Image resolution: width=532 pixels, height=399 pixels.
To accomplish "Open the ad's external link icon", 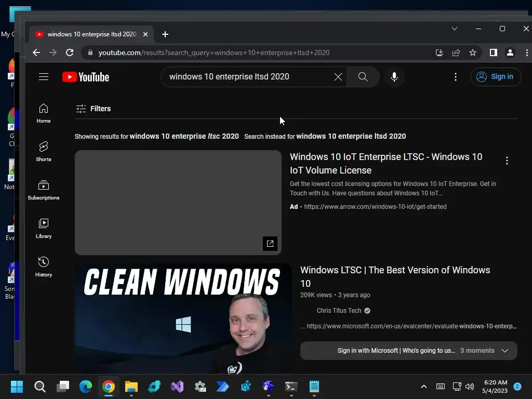I will [270, 244].
